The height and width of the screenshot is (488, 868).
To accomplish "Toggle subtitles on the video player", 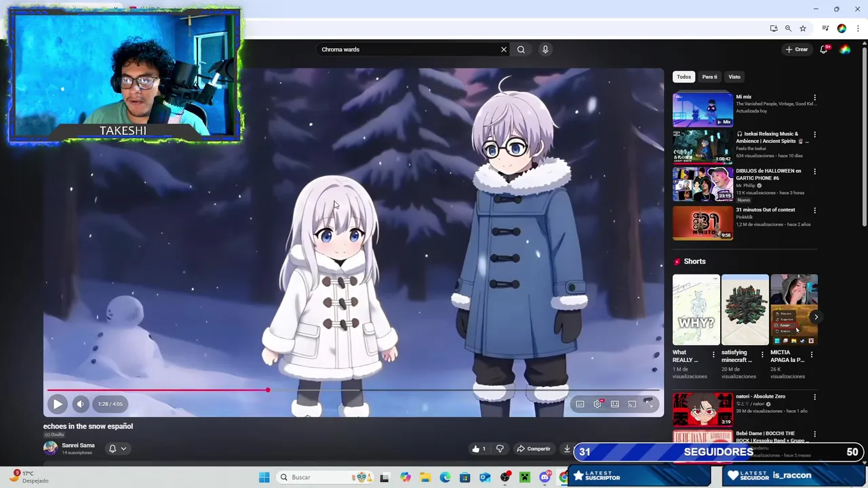I will 580,404.
